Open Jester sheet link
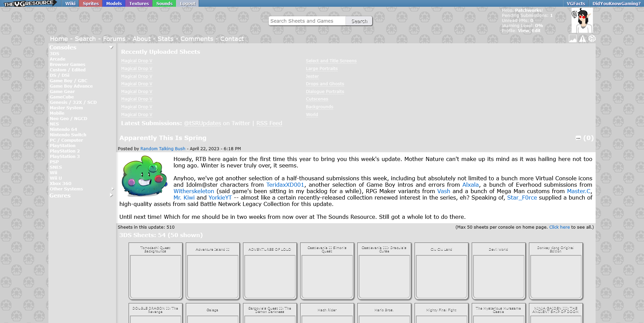This screenshot has height=323, width=644. (x=312, y=76)
